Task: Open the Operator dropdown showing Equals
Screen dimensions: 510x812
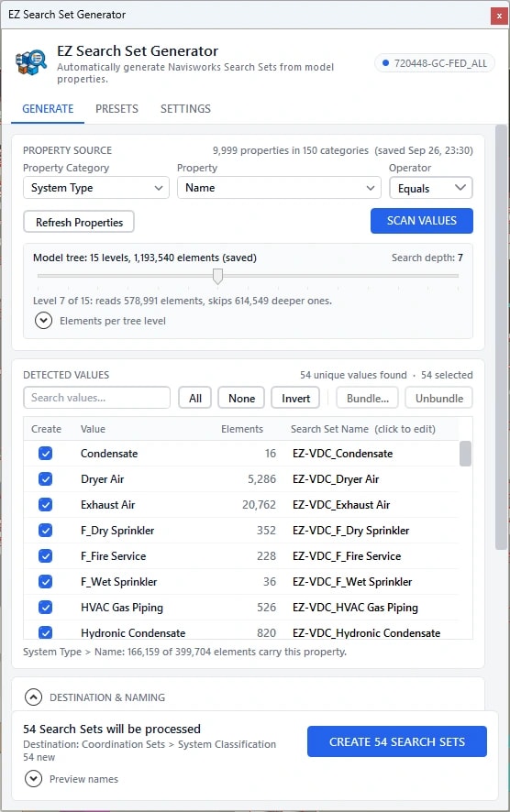Action: (x=431, y=188)
